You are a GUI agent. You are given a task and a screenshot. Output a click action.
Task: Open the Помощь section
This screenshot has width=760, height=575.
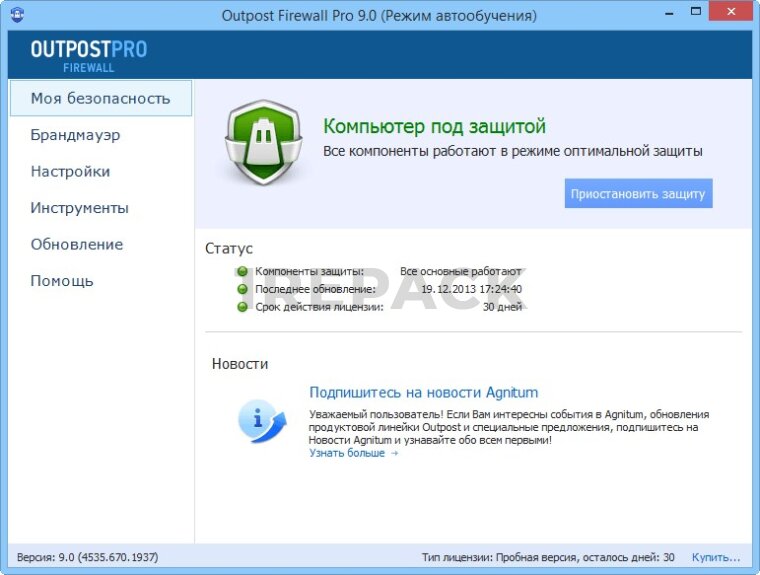[x=62, y=281]
